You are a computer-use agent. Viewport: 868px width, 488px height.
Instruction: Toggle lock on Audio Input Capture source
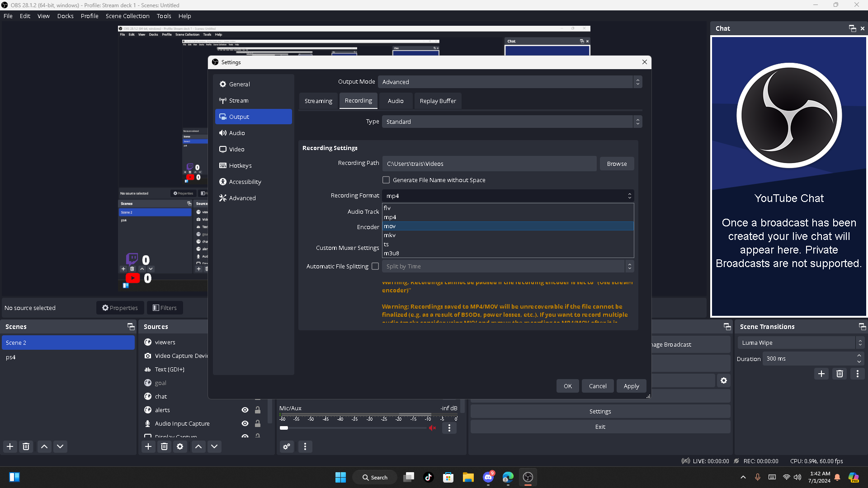(258, 423)
